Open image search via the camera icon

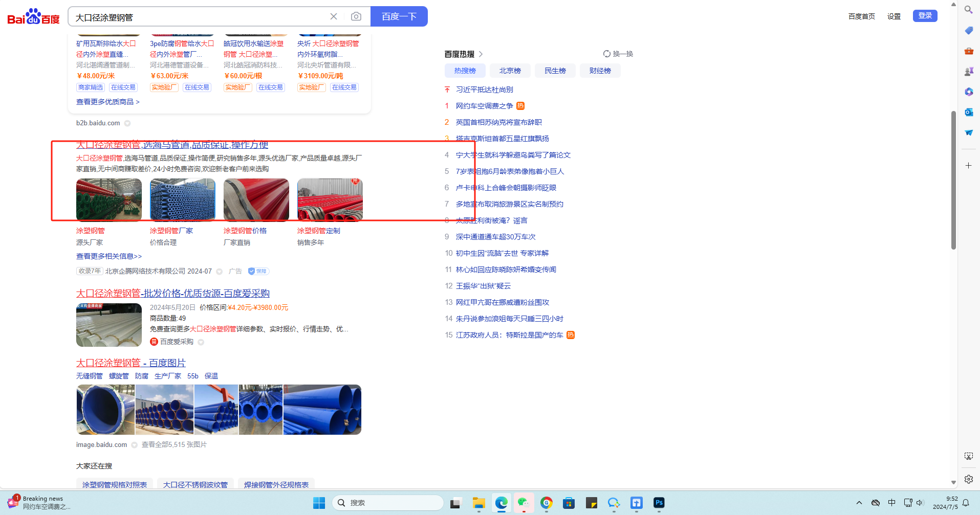pos(356,16)
